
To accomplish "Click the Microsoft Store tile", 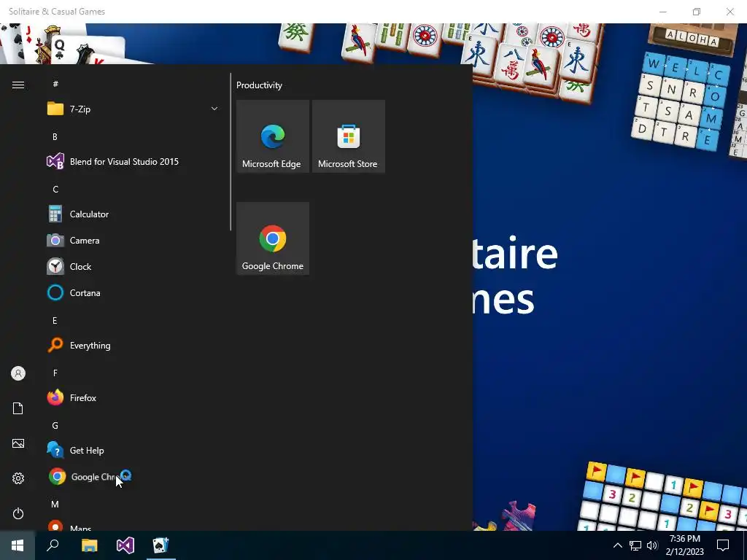I will click(x=348, y=136).
